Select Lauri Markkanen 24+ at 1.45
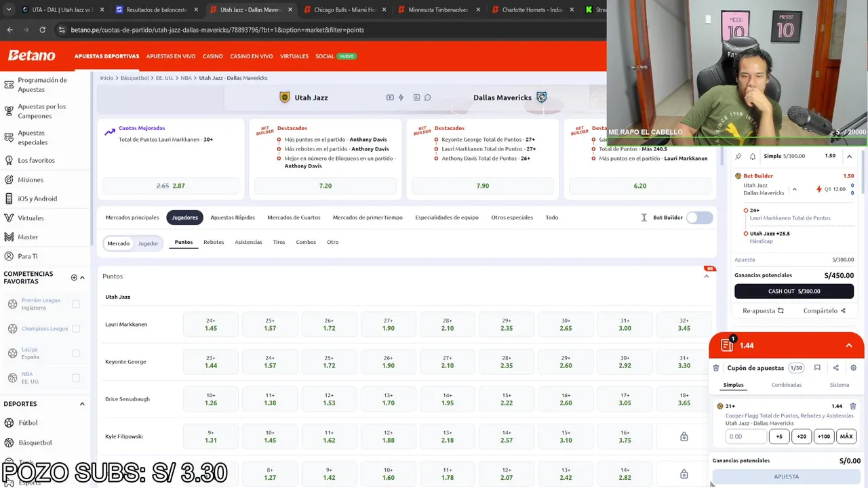This screenshot has height=488, width=868. pos(211,325)
